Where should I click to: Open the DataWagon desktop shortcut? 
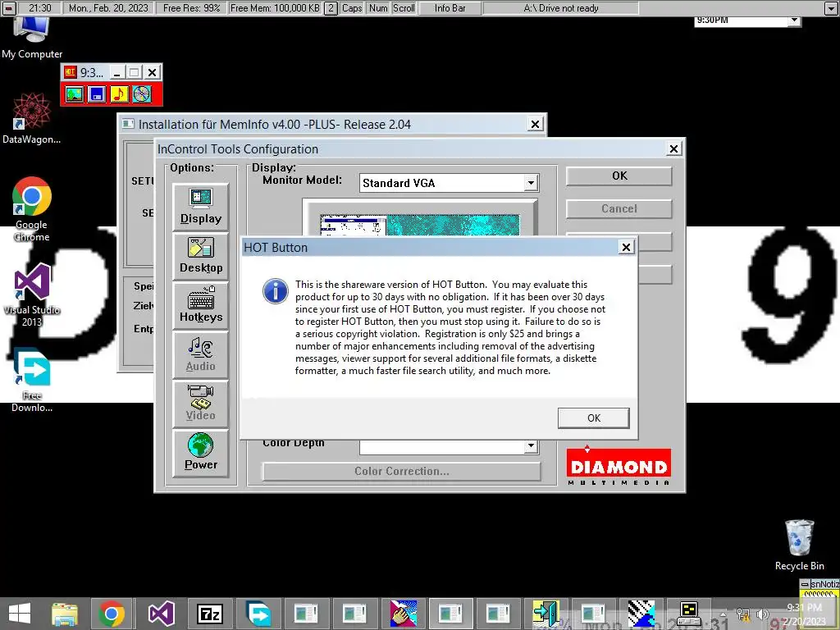coord(32,119)
